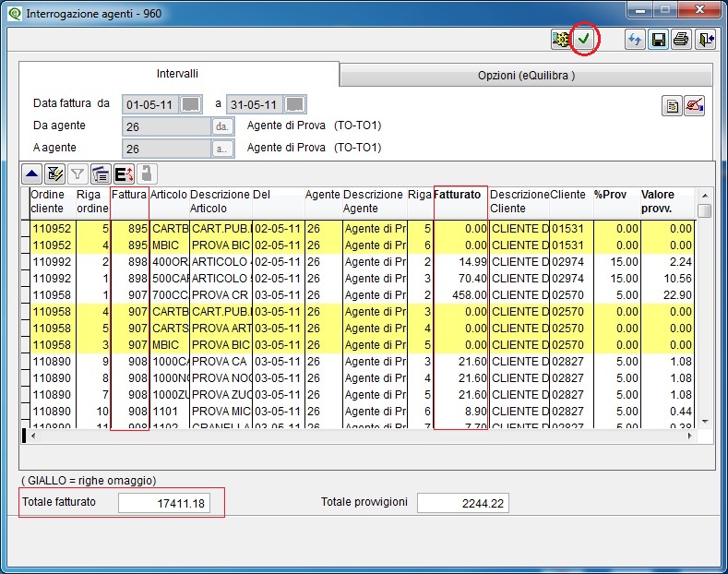Image resolution: width=728 pixels, height=574 pixels.
Task: Click the Ordine cliente column header
Action: pos(53,201)
